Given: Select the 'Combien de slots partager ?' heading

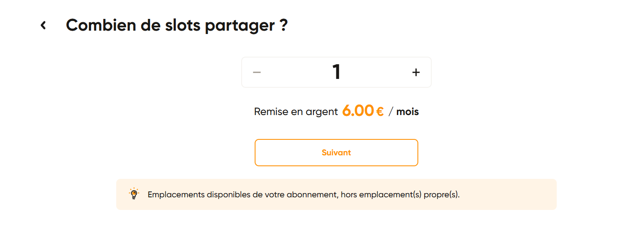Looking at the screenshot, I should 177,26.
